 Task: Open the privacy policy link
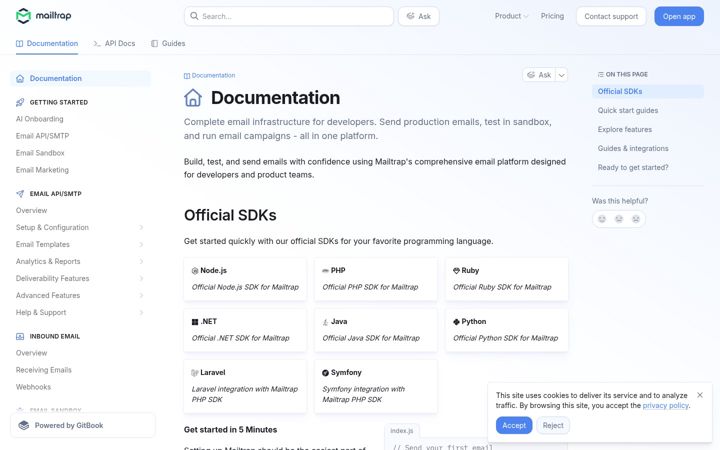(665, 405)
